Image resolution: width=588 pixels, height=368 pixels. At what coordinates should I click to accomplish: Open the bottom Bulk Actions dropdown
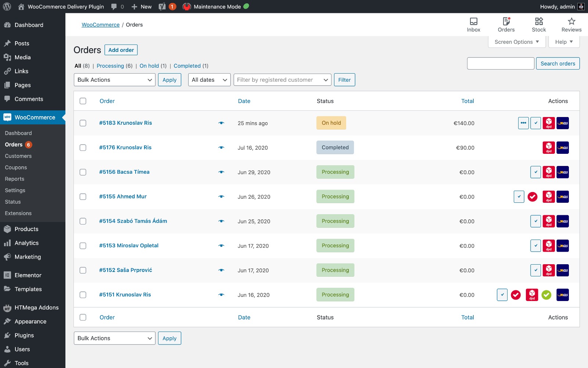pyautogui.click(x=115, y=338)
